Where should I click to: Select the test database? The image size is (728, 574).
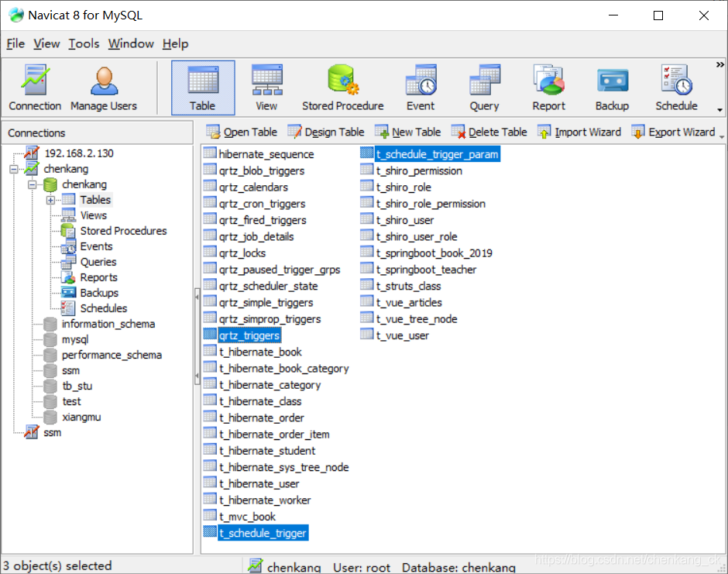(71, 402)
